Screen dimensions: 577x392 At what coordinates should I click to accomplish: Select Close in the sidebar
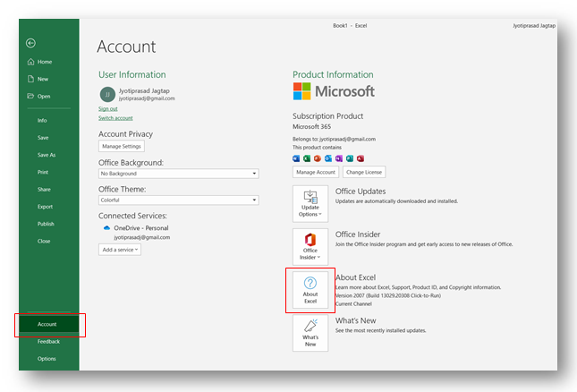(x=44, y=241)
